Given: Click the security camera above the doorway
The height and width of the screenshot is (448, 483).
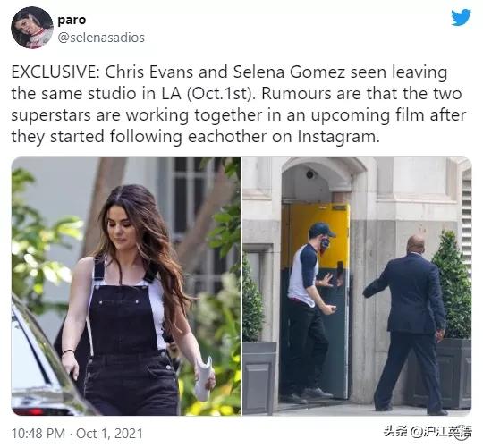Looking at the screenshot, I should point(310,174).
